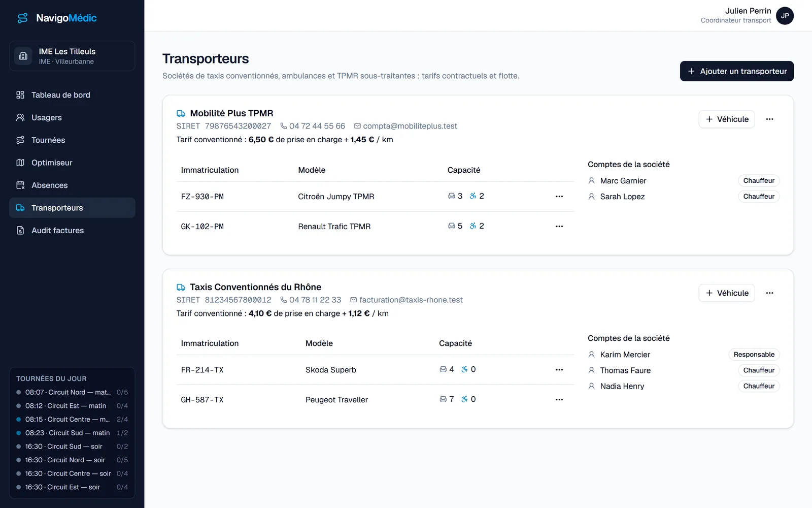Add a Véhicule to Taxis Conventionnés du Rhône
This screenshot has height=508, width=812.
pos(727,293)
